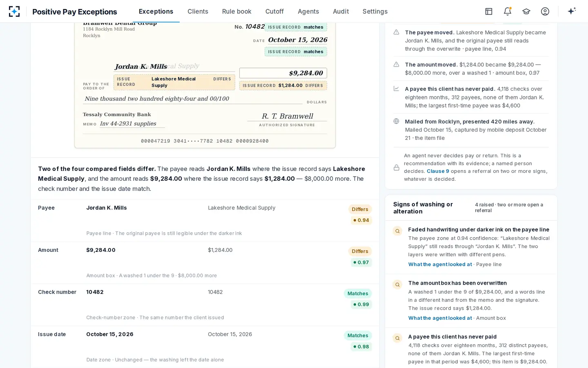Click issue record matches tag beside No. 10482
The height and width of the screenshot is (368, 588).
[x=296, y=27]
